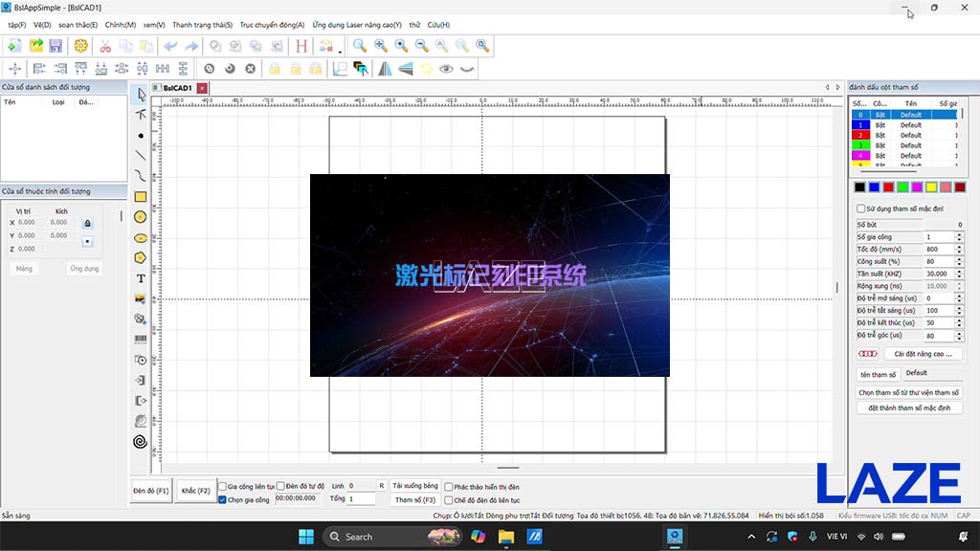980x551 pixels.
Task: Switch to the BslCAD1 document tab
Action: [177, 88]
